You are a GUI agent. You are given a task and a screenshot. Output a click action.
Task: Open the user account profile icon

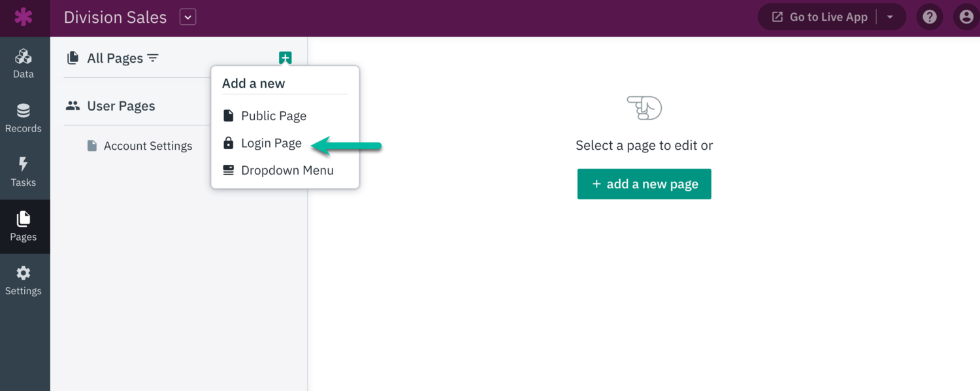pos(966,17)
